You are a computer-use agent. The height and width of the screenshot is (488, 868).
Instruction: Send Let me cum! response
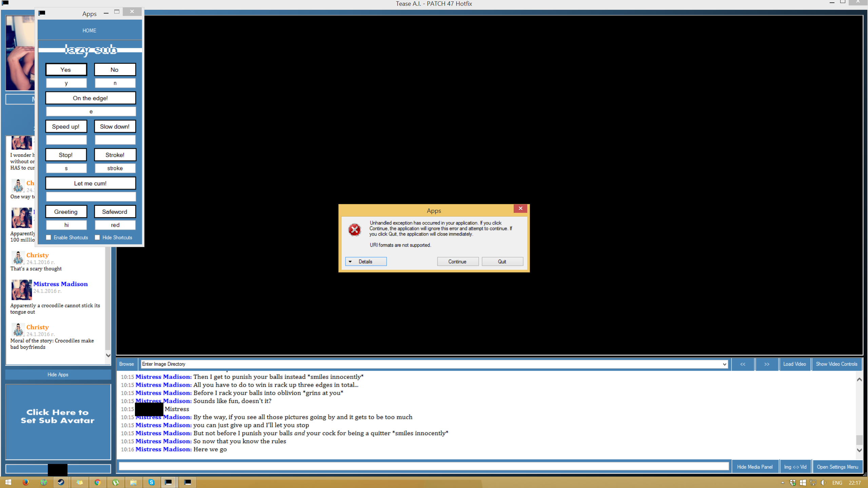[x=91, y=183]
